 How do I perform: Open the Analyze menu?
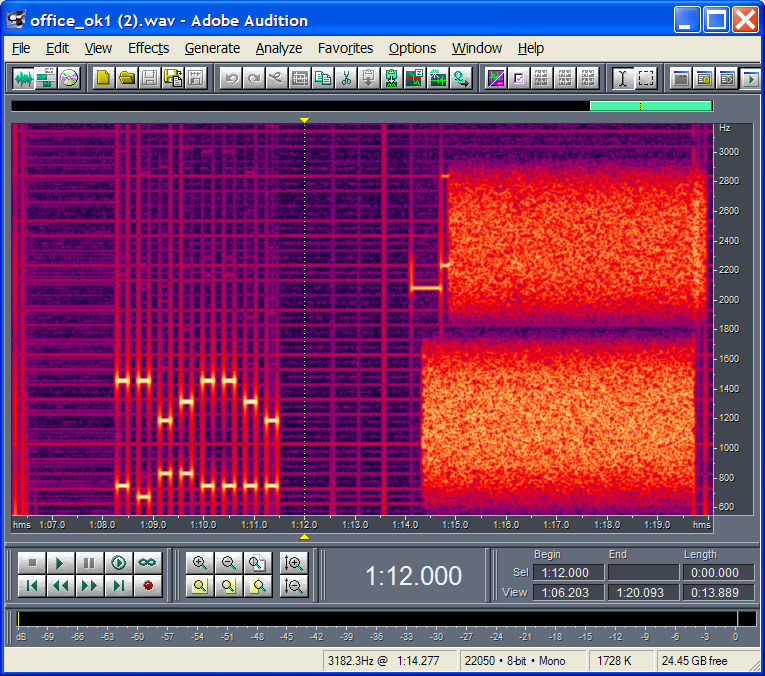(278, 48)
